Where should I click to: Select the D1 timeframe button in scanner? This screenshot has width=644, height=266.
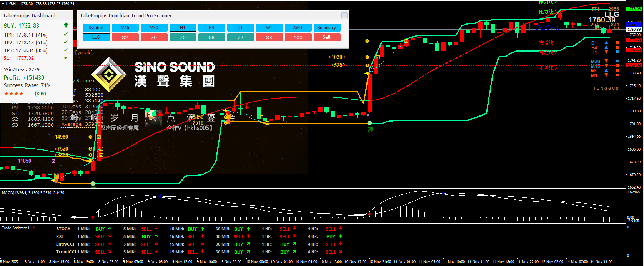(240, 28)
